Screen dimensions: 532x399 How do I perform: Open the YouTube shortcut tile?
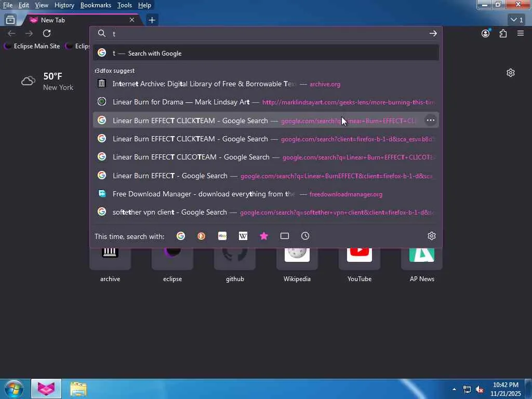[x=360, y=259]
